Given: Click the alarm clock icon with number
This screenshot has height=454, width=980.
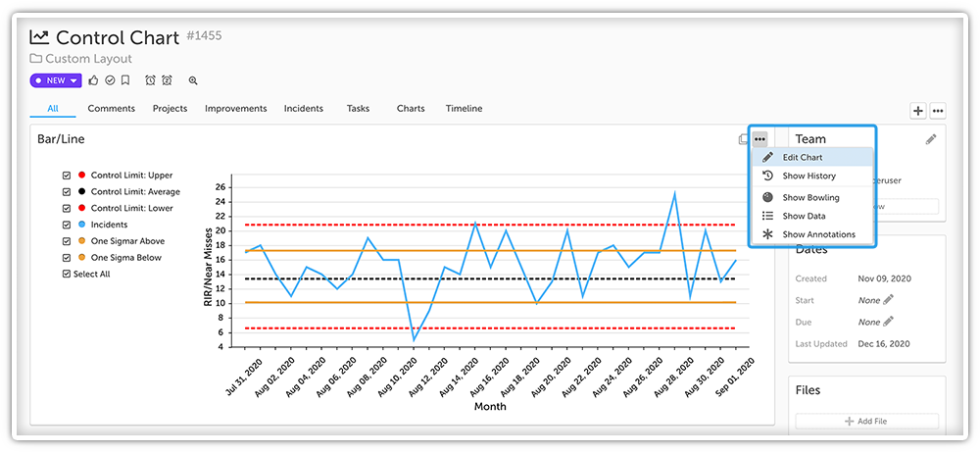Looking at the screenshot, I should click(x=167, y=80).
